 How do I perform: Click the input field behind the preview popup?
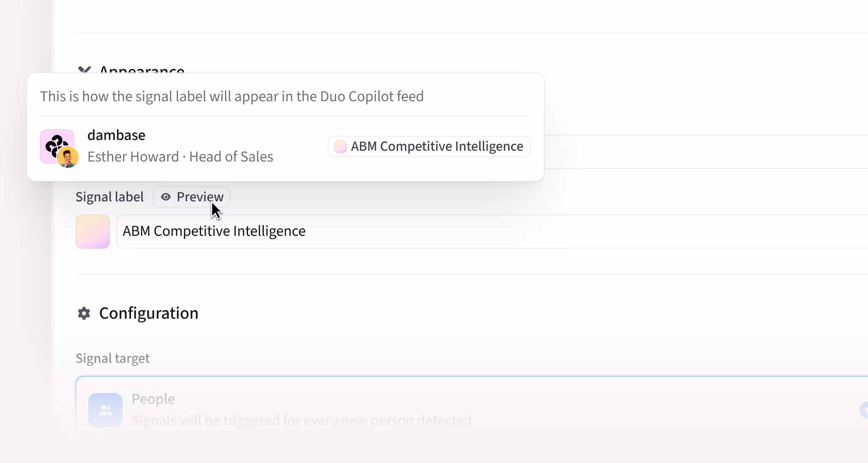pos(706,152)
